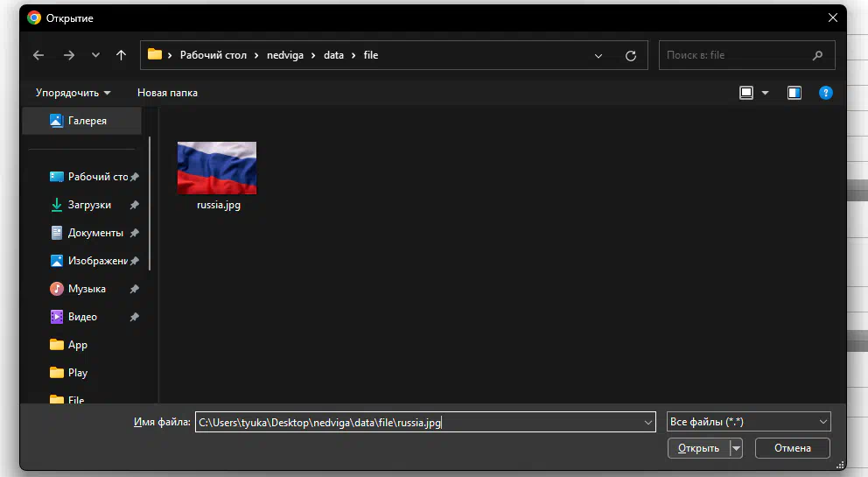868x477 pixels.
Task: Change view mode icon
Action: point(746,93)
